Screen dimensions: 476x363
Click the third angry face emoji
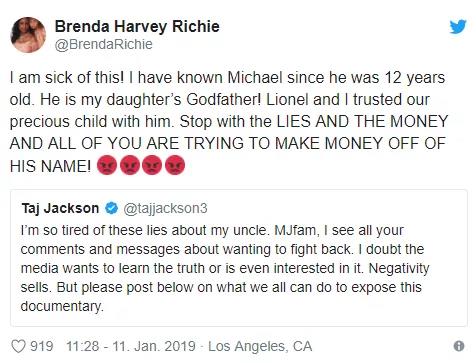(152, 165)
